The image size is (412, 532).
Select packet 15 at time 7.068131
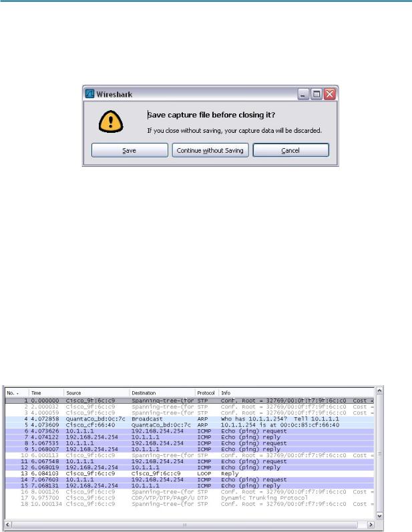click(x=190, y=486)
